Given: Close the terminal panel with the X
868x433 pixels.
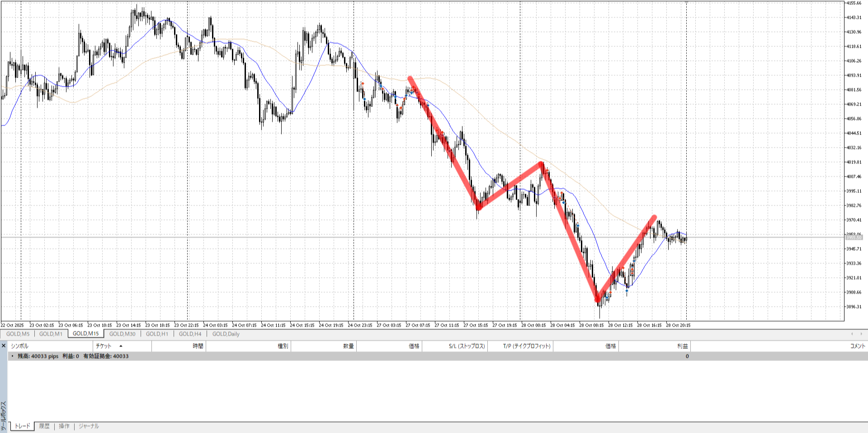Looking at the screenshot, I should 4,346.
